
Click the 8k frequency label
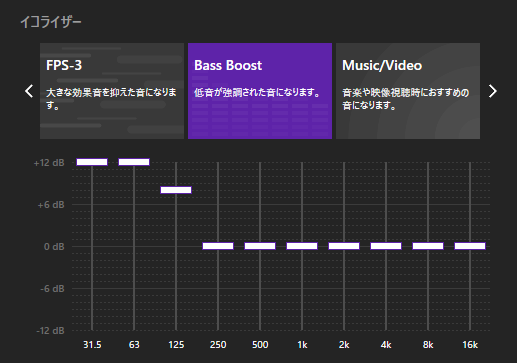[x=428, y=345]
